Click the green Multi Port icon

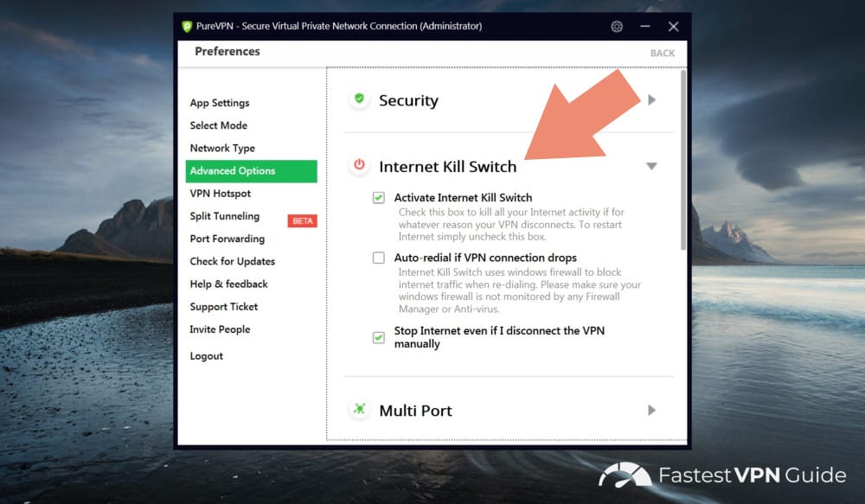point(359,409)
